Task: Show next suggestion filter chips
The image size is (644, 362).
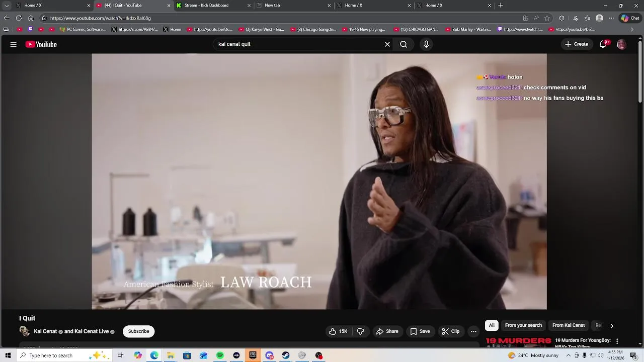Action: coord(612,326)
